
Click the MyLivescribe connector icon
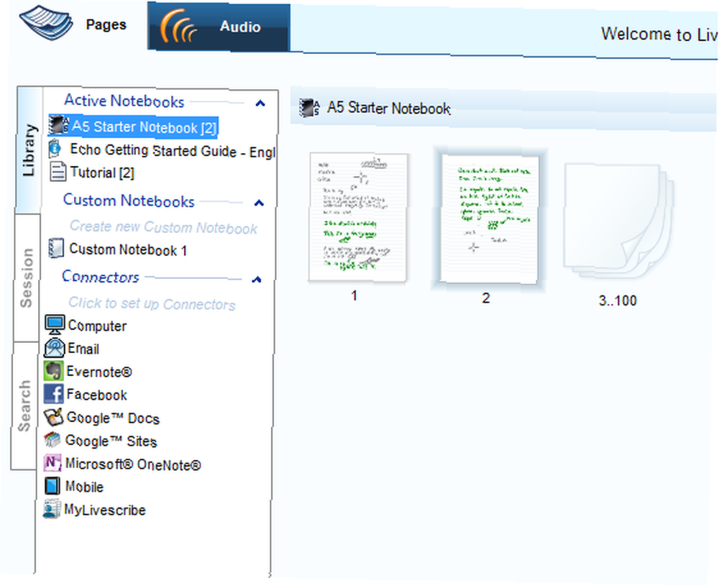pyautogui.click(x=51, y=509)
